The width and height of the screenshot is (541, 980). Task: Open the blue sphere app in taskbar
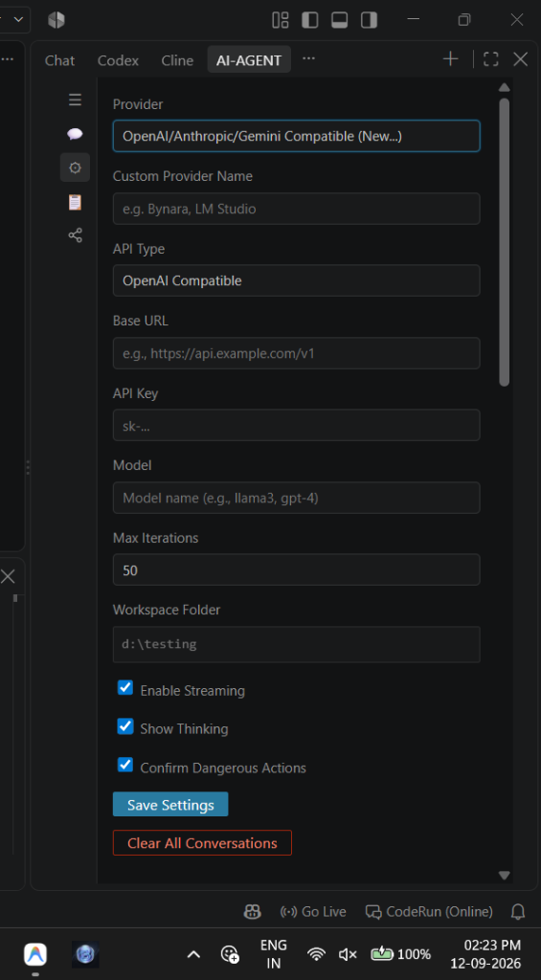(85, 954)
